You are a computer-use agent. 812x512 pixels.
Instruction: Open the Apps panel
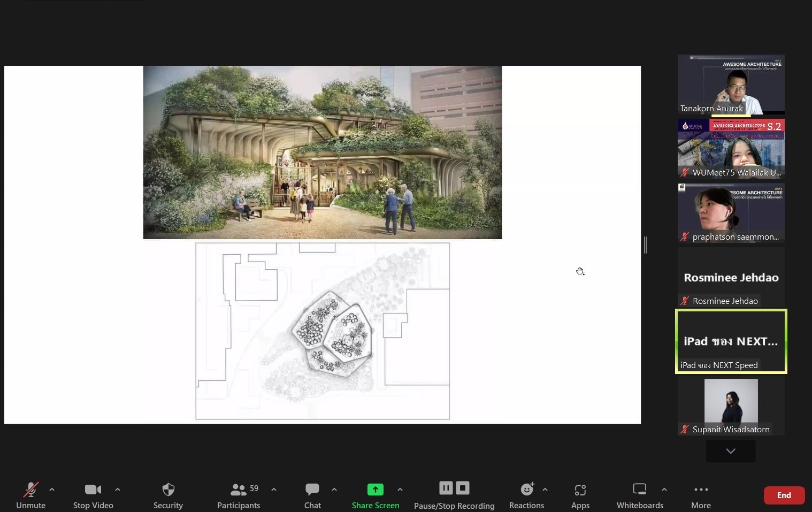coord(580,495)
